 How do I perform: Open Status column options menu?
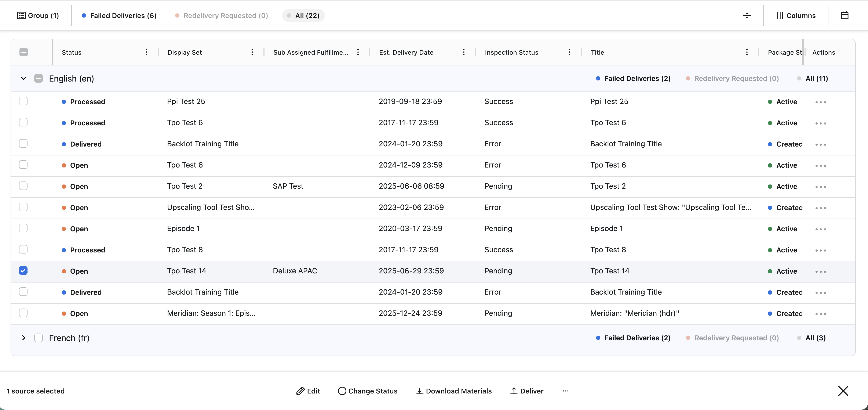(146, 52)
